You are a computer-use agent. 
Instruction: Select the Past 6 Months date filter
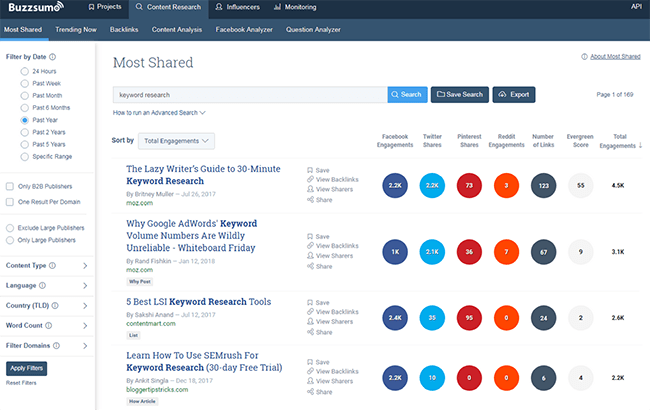24,108
